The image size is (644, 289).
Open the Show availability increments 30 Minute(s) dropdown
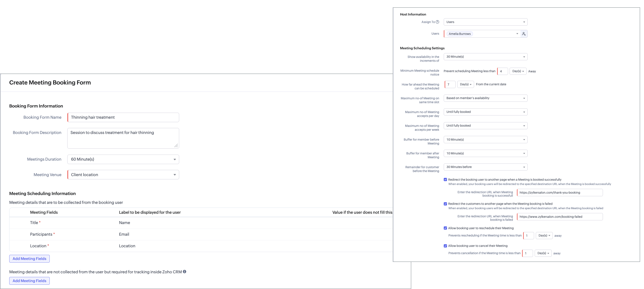click(485, 57)
